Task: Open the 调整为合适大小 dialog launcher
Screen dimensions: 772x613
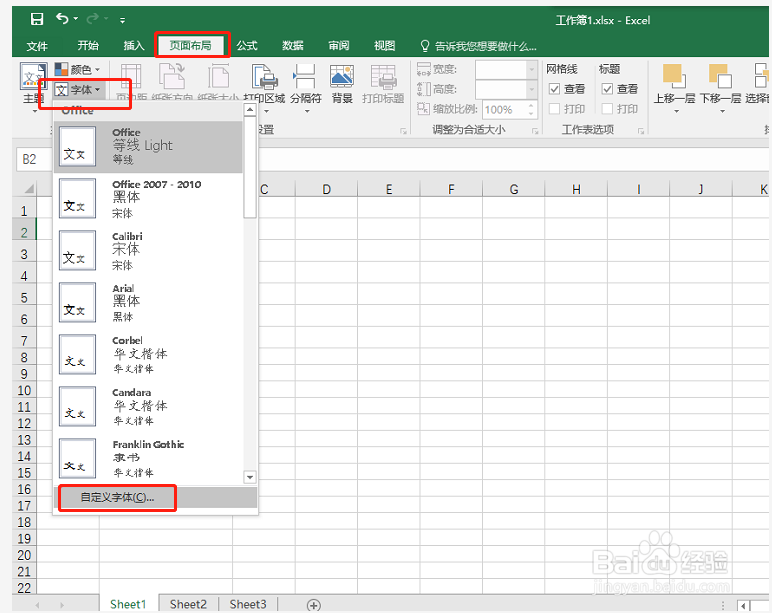Action: pos(535,131)
